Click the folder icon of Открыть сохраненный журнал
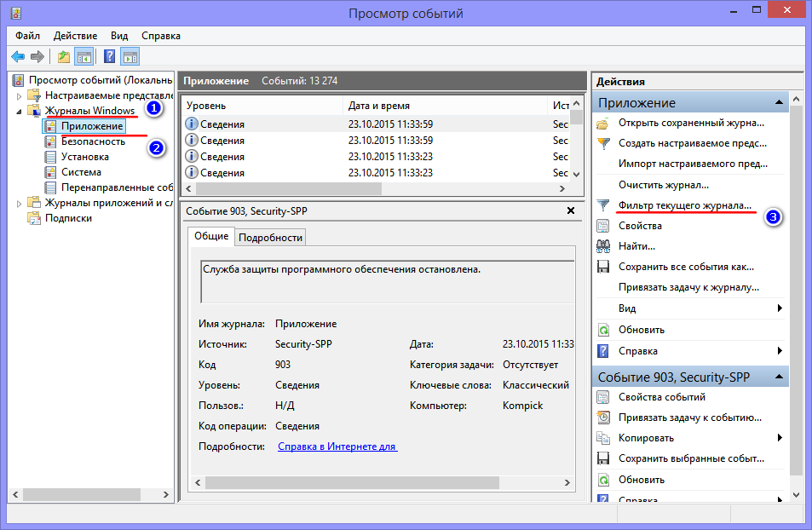Screen dimensions: 812x530 click(602, 124)
